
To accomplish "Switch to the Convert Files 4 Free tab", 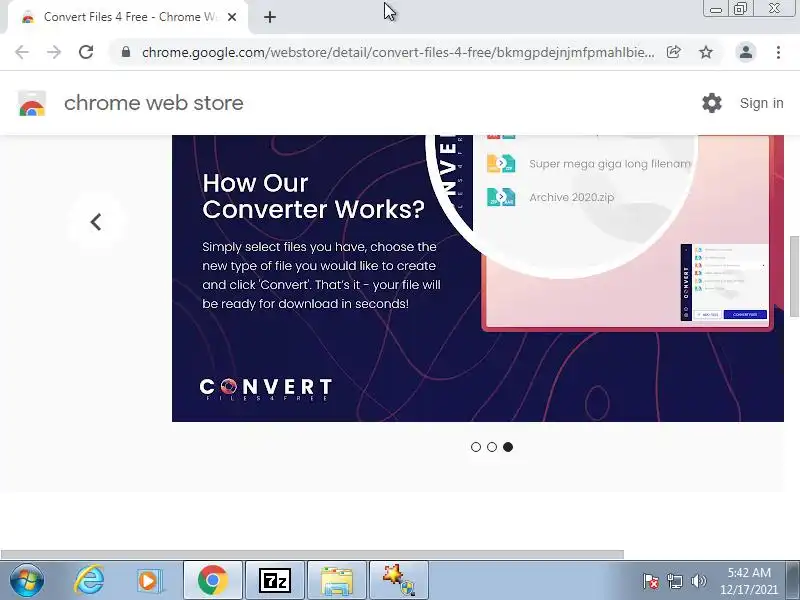I will coord(128,17).
